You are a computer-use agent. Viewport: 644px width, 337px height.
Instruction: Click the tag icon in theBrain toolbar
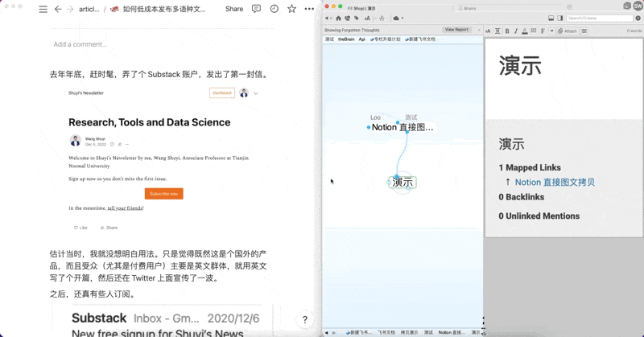357,18
